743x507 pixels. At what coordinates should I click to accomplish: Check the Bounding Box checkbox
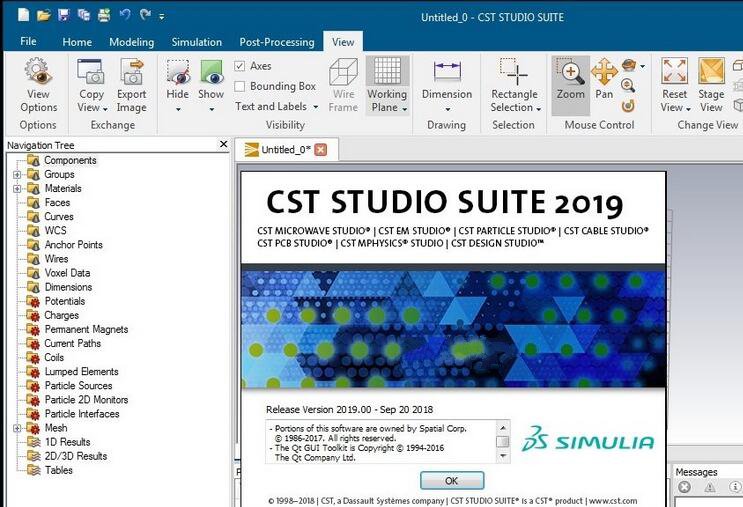pyautogui.click(x=240, y=86)
